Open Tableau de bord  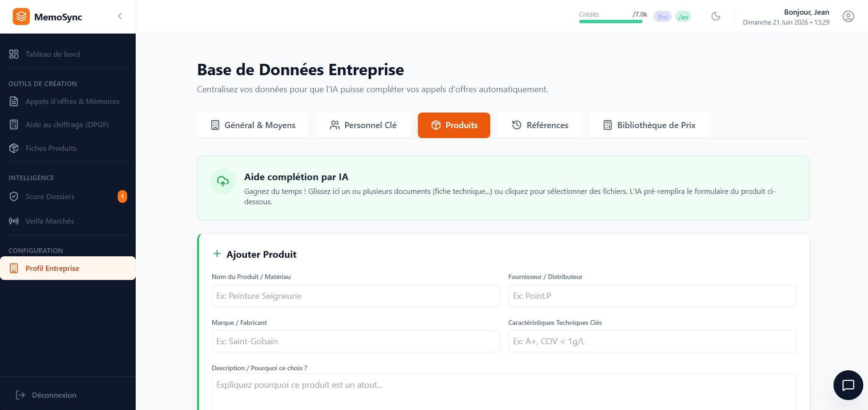[68, 54]
